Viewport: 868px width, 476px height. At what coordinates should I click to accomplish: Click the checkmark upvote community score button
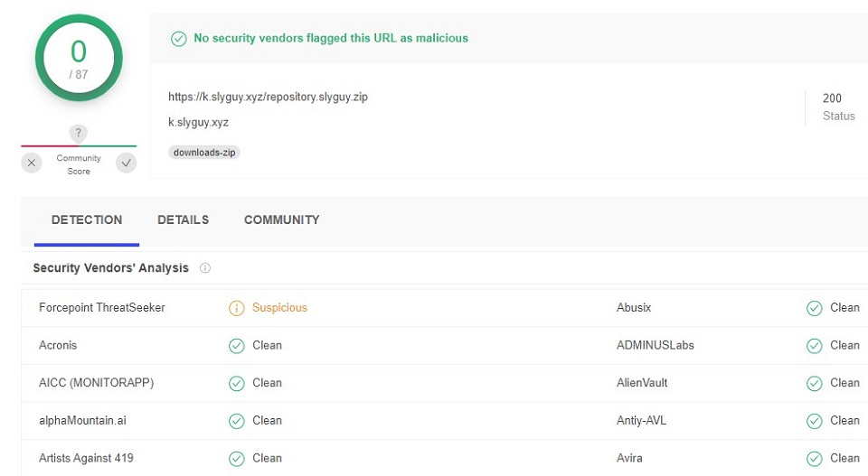pos(127,163)
